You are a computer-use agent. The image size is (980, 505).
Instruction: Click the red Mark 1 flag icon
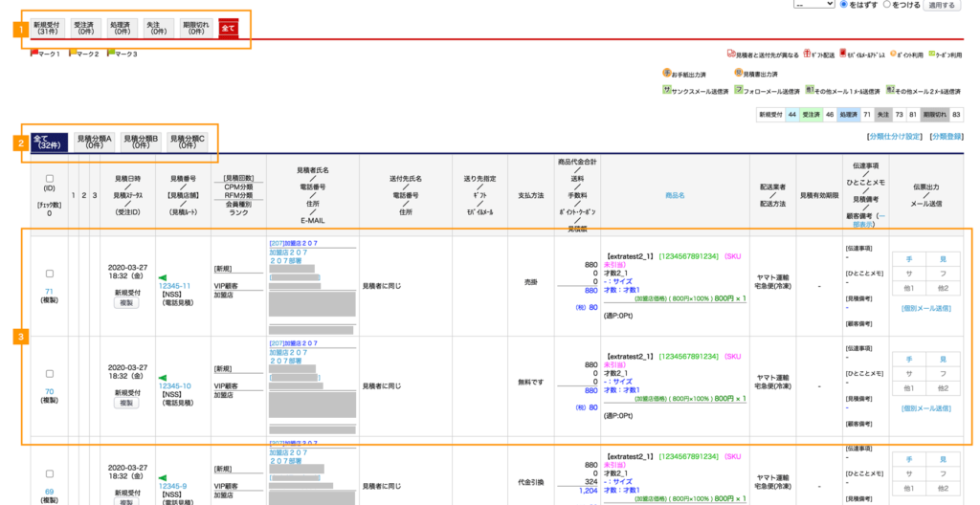[34, 54]
